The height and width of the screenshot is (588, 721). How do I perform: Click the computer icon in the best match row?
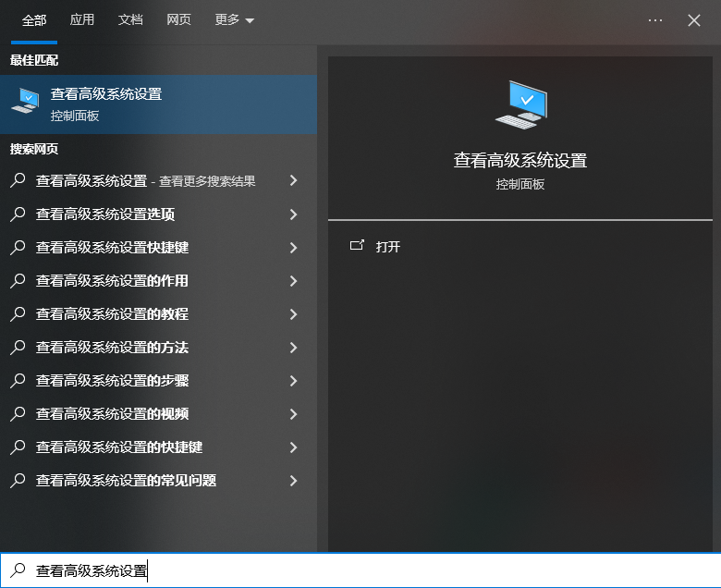25,101
